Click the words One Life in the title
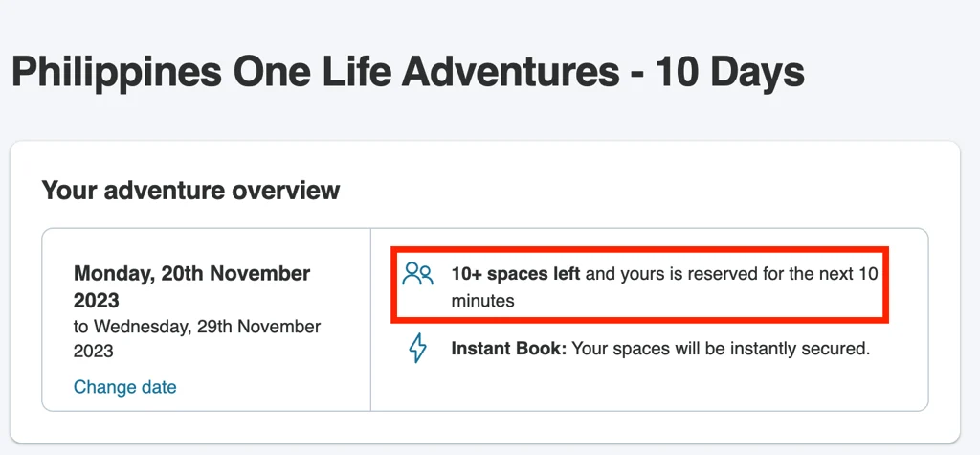Screen dimensions: 980x455 pyautogui.click(x=312, y=72)
